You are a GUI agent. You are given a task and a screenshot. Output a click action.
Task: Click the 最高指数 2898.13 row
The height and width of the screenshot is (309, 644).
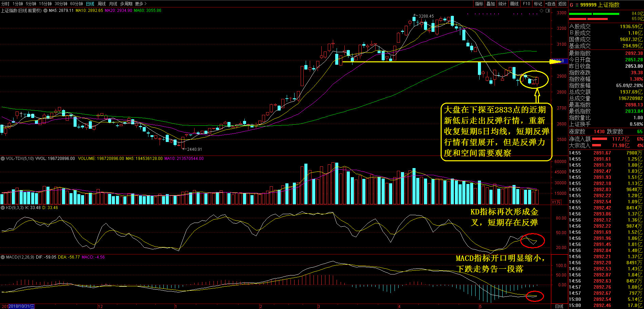click(x=606, y=105)
